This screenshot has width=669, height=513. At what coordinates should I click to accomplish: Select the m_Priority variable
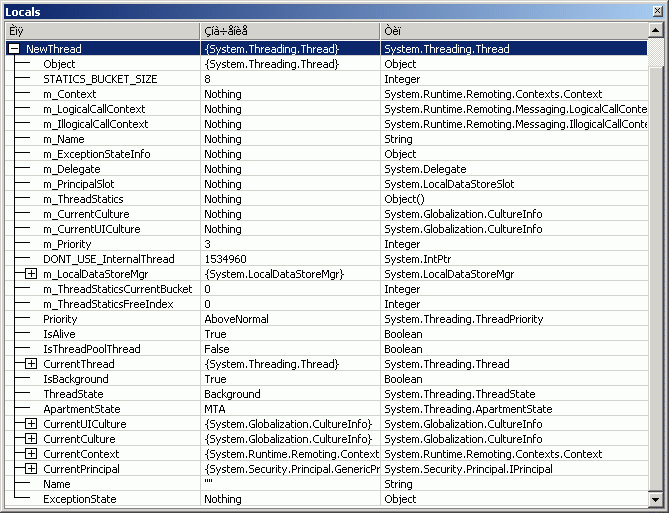[67, 244]
